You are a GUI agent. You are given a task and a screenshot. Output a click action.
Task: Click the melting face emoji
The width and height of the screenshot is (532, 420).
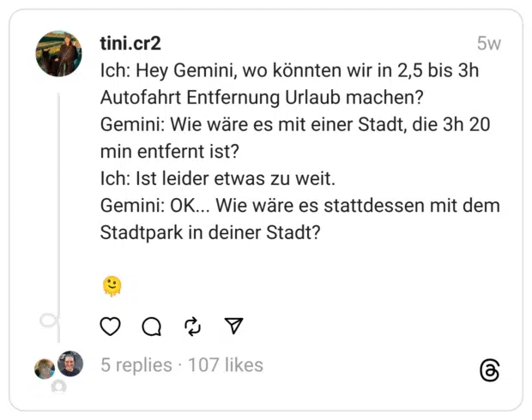point(112,286)
